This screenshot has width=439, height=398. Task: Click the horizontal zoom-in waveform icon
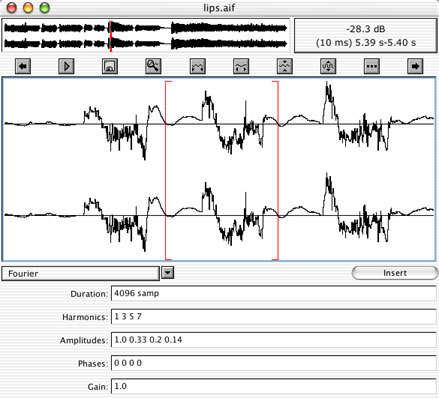point(241,66)
